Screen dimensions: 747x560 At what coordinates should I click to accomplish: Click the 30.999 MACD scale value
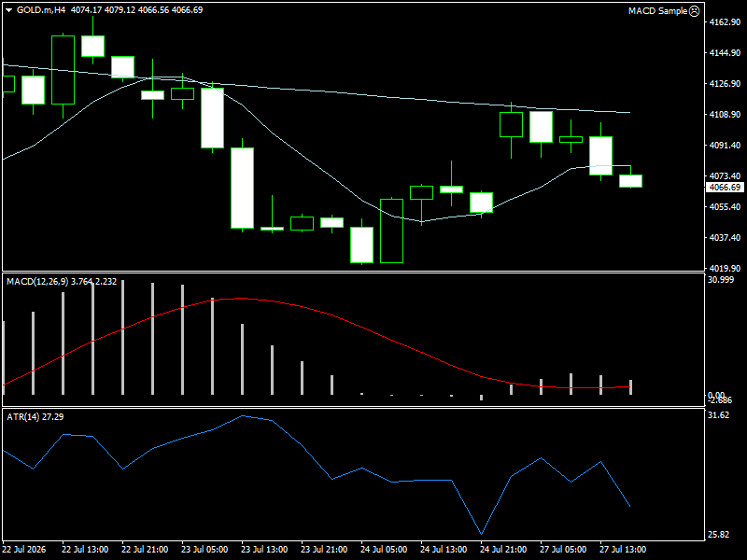pos(721,279)
